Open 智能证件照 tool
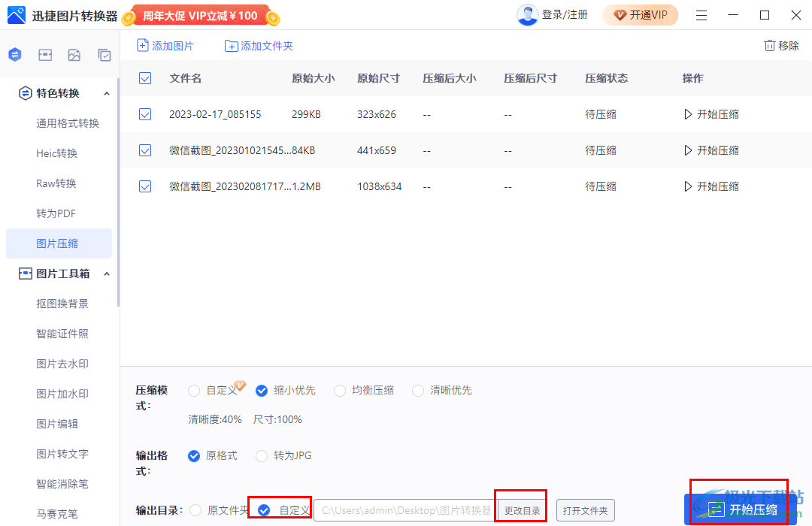This screenshot has height=526, width=812. point(62,334)
